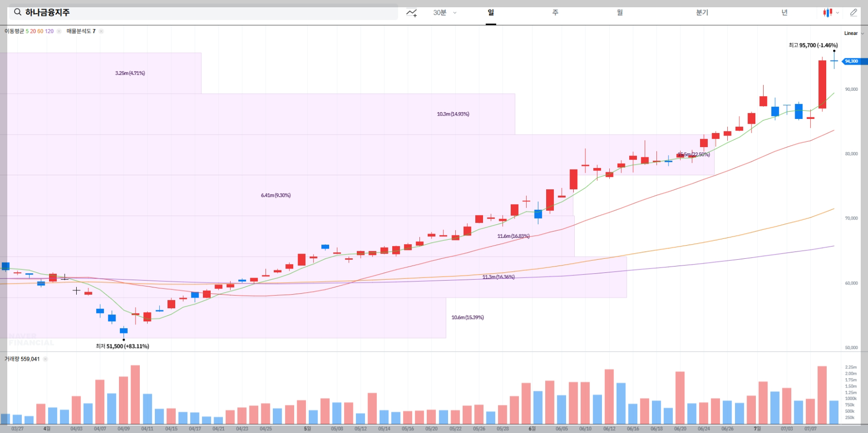This screenshot has height=433, width=868.
Task: Click the 07/07 date axis label
Action: 811,429
